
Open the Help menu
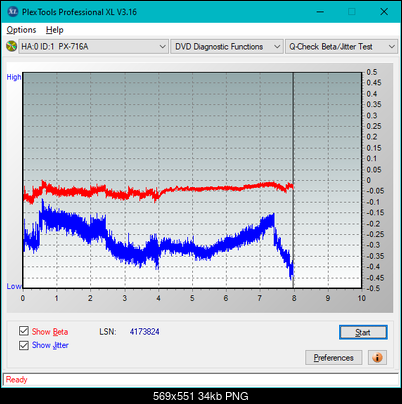[x=55, y=30]
